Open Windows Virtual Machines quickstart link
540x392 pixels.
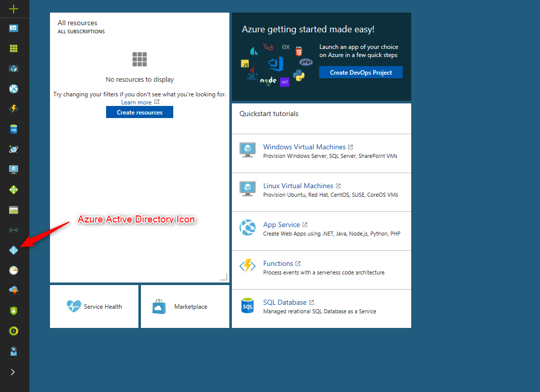pyautogui.click(x=304, y=147)
